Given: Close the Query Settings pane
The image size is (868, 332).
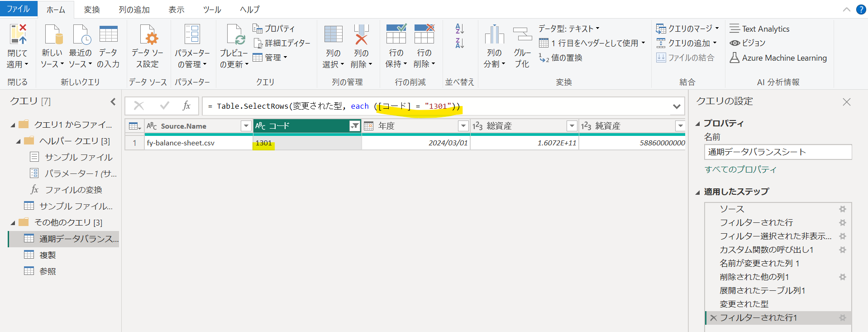Looking at the screenshot, I should point(847,102).
